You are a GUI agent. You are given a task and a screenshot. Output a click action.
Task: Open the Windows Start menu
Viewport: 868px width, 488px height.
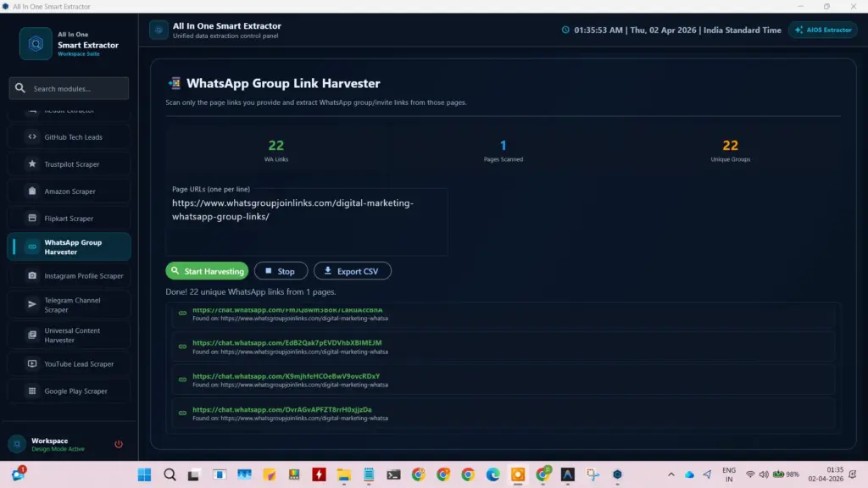pos(144,474)
